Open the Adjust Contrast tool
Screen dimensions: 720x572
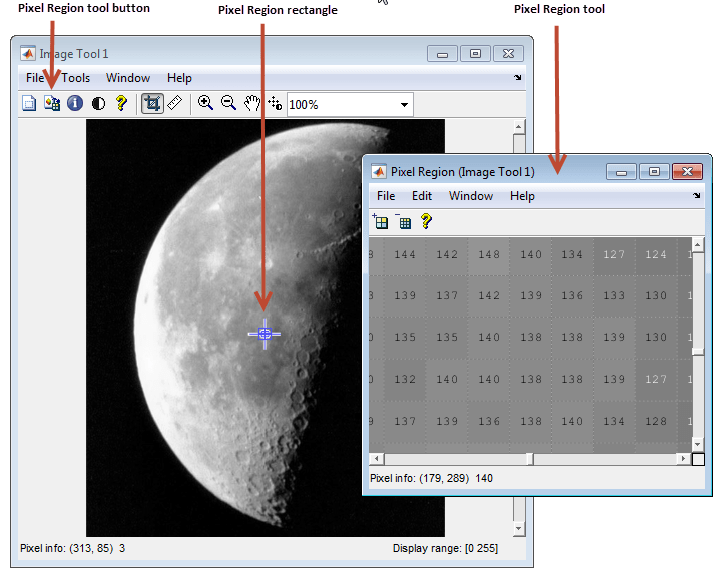point(98,103)
